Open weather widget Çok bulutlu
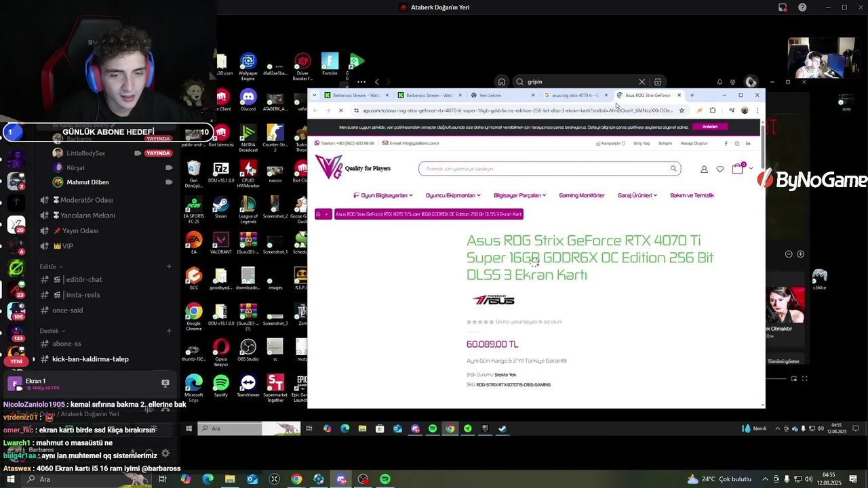This screenshot has width=868, height=488. [719, 479]
